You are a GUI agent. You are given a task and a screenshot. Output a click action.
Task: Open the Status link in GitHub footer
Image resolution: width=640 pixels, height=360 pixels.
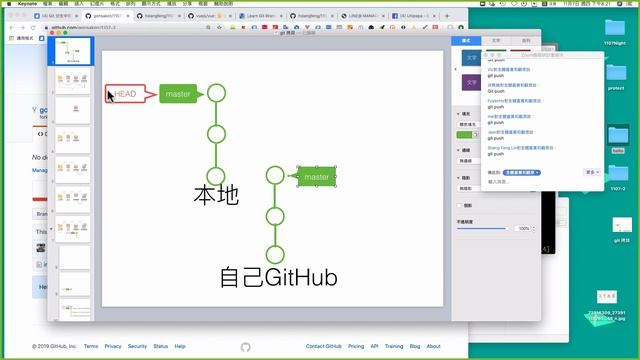161,346
